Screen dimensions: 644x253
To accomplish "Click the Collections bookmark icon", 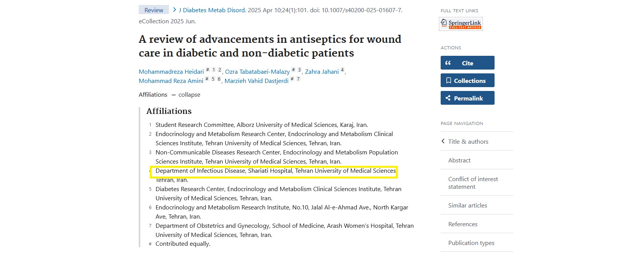I will [449, 81].
